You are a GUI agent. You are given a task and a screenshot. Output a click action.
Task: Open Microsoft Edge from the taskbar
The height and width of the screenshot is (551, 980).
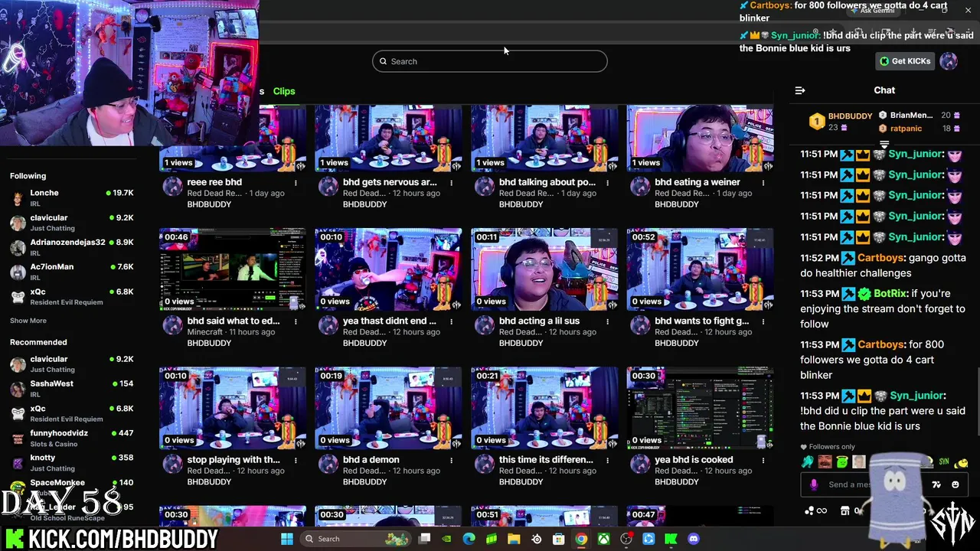[469, 539]
